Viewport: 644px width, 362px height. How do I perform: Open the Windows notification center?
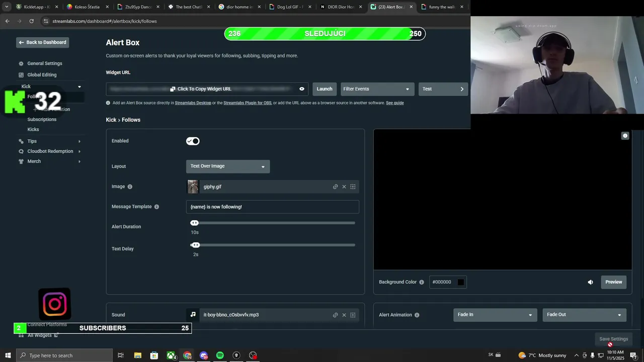pos(633,355)
